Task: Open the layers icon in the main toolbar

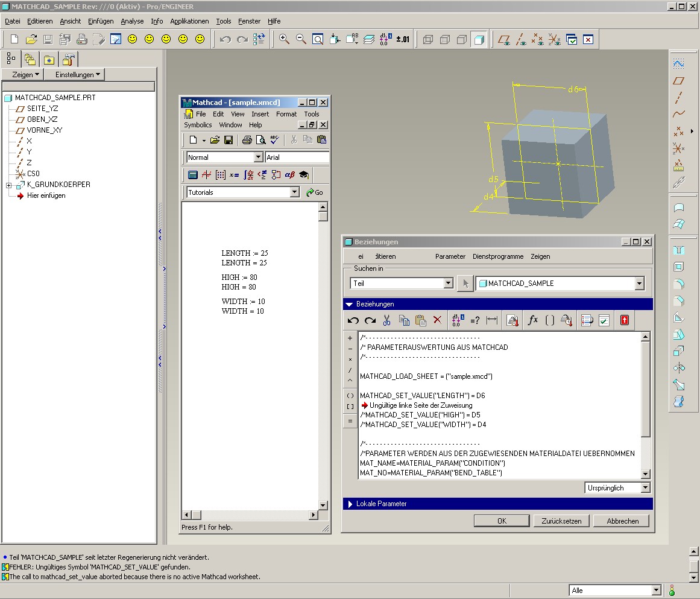Action: [x=369, y=39]
